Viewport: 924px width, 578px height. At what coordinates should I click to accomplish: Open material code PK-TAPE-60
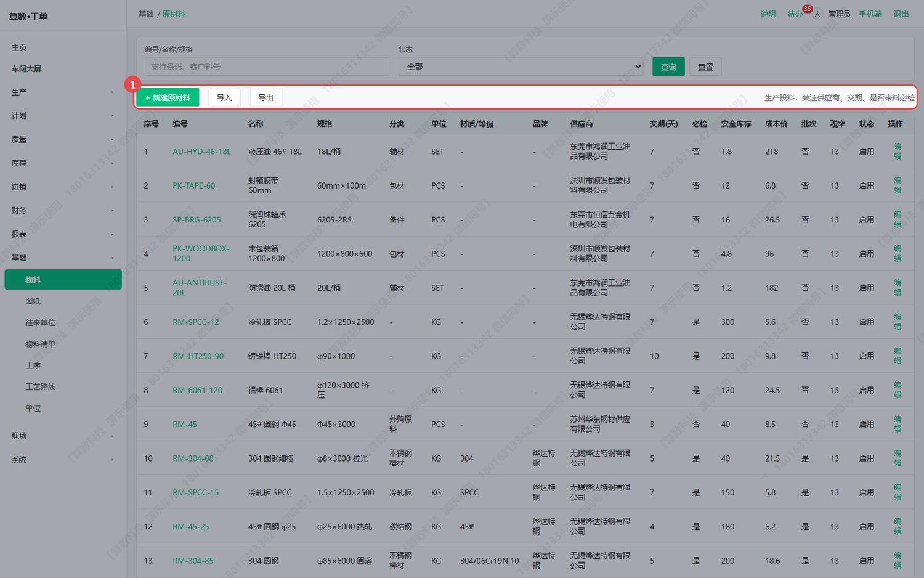click(194, 185)
